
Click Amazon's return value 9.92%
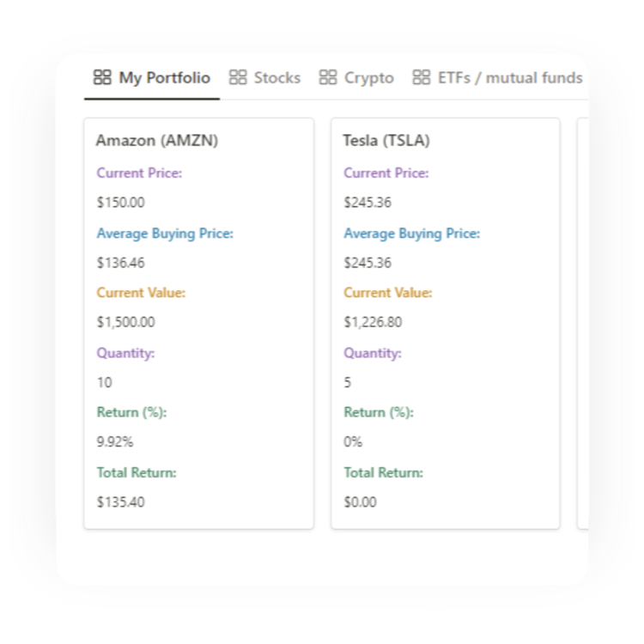pyautogui.click(x=115, y=442)
